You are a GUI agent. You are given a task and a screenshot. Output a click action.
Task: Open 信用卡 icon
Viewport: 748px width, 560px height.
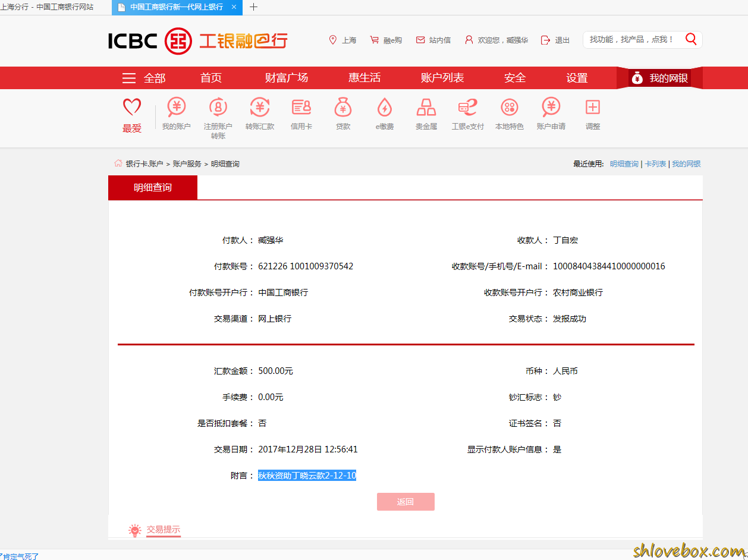click(301, 107)
